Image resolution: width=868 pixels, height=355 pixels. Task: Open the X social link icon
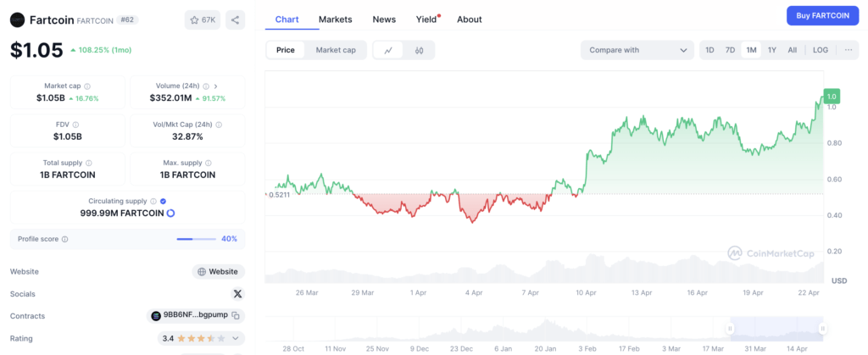tap(237, 294)
